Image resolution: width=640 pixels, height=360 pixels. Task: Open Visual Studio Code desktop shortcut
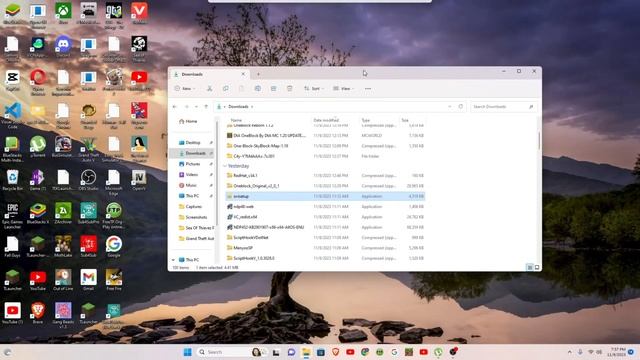point(13,115)
